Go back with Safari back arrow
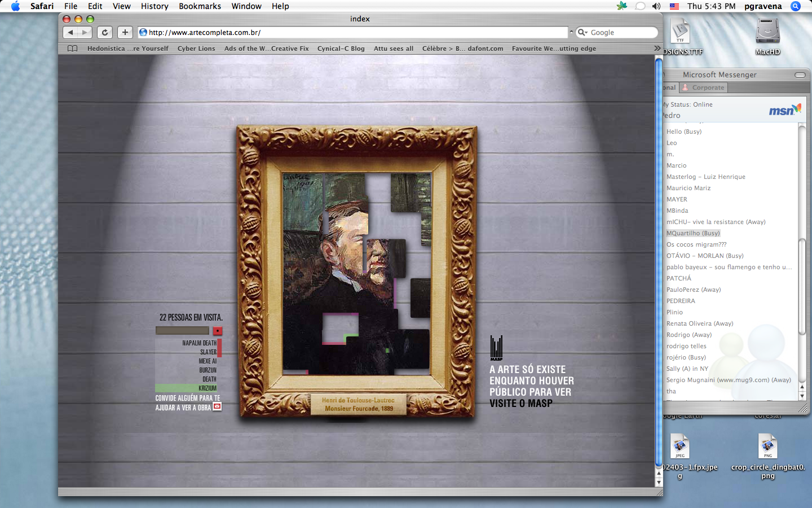 [70, 33]
